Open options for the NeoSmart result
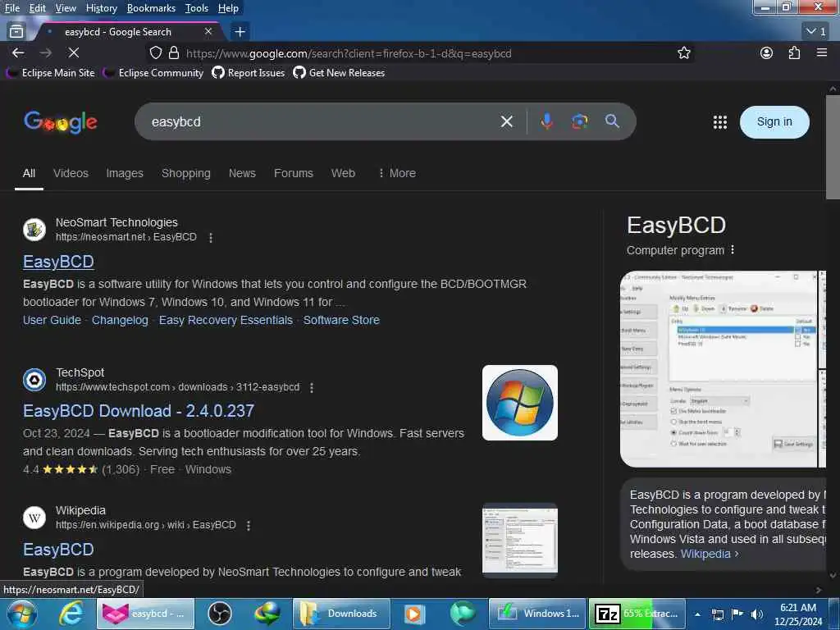Viewport: 840px width, 630px height. [x=211, y=237]
